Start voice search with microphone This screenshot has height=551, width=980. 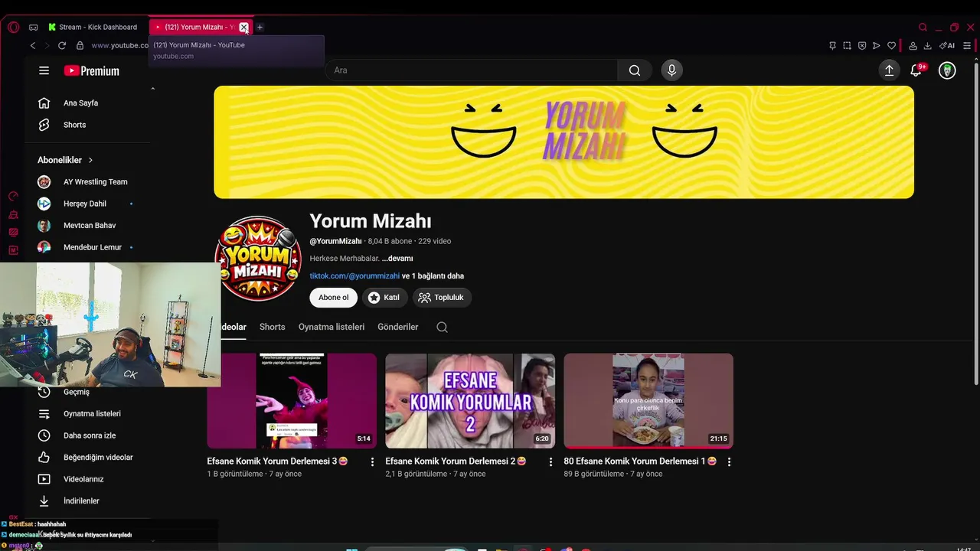671,70
